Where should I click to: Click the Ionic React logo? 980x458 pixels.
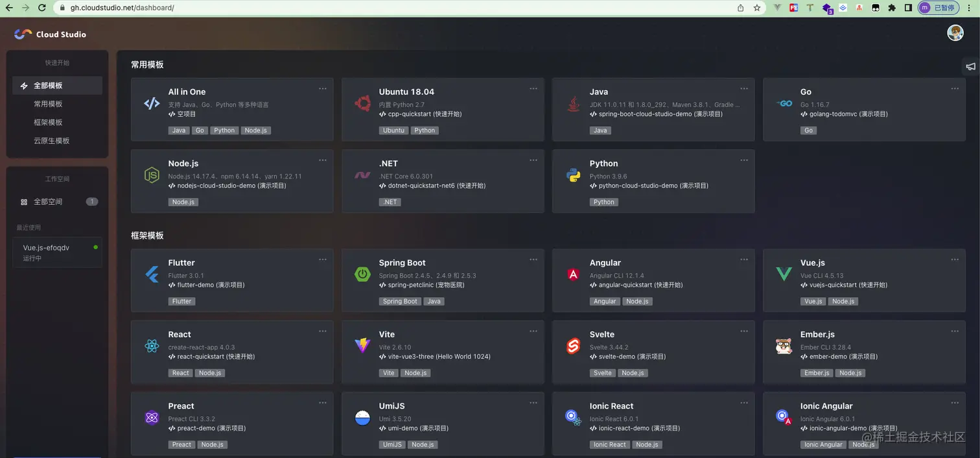pos(573,418)
